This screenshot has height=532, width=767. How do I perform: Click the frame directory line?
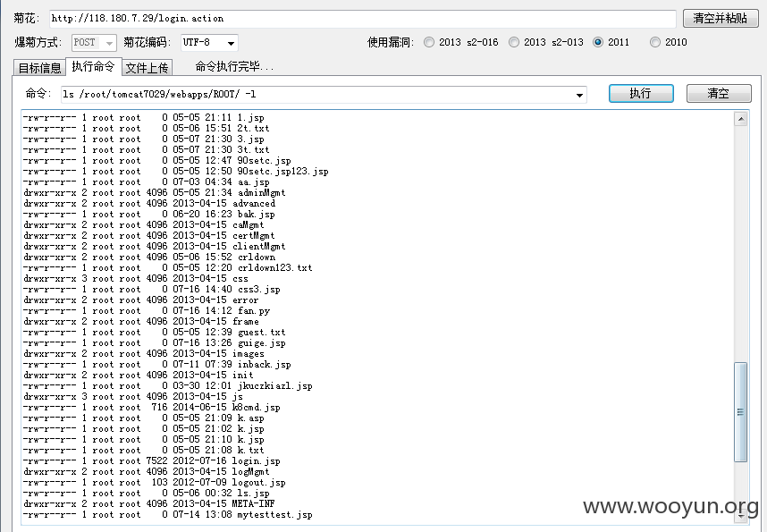pyautogui.click(x=141, y=323)
